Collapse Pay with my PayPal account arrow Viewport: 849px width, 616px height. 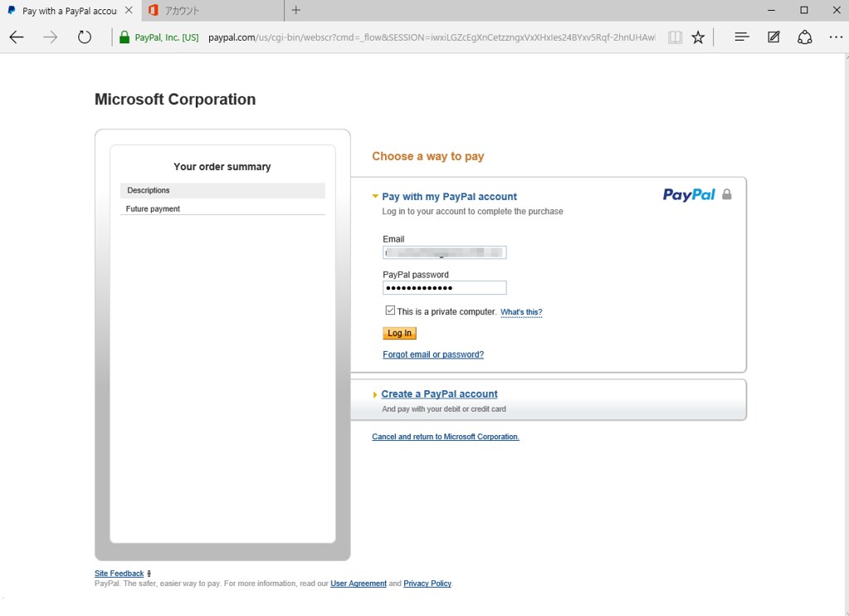tap(374, 196)
